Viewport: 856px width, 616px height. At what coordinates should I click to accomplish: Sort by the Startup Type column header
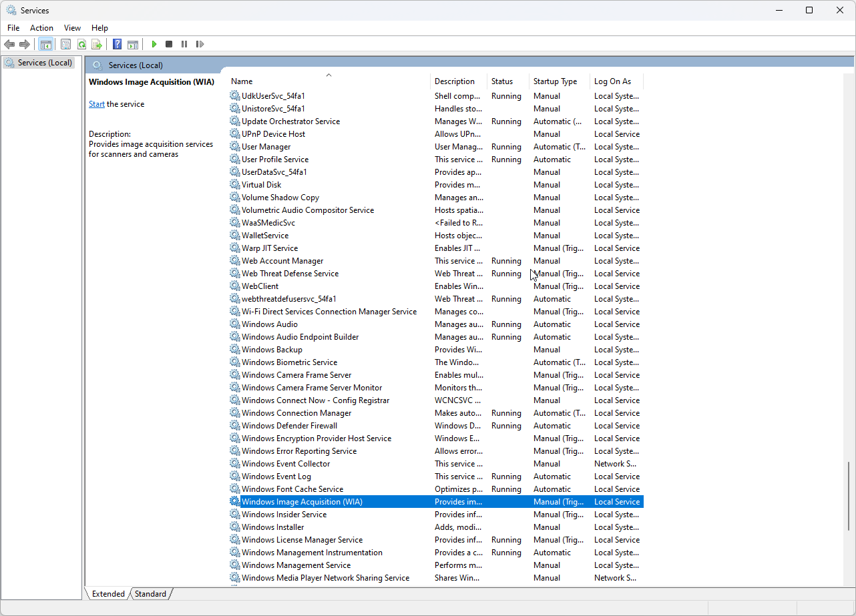pyautogui.click(x=555, y=81)
